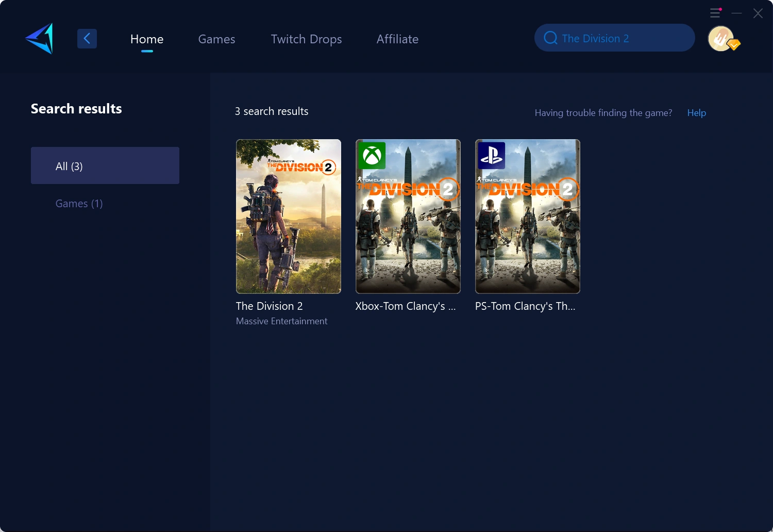Image resolution: width=773 pixels, height=532 pixels.
Task: Click the Xbox badge on the game cover
Action: tap(372, 156)
